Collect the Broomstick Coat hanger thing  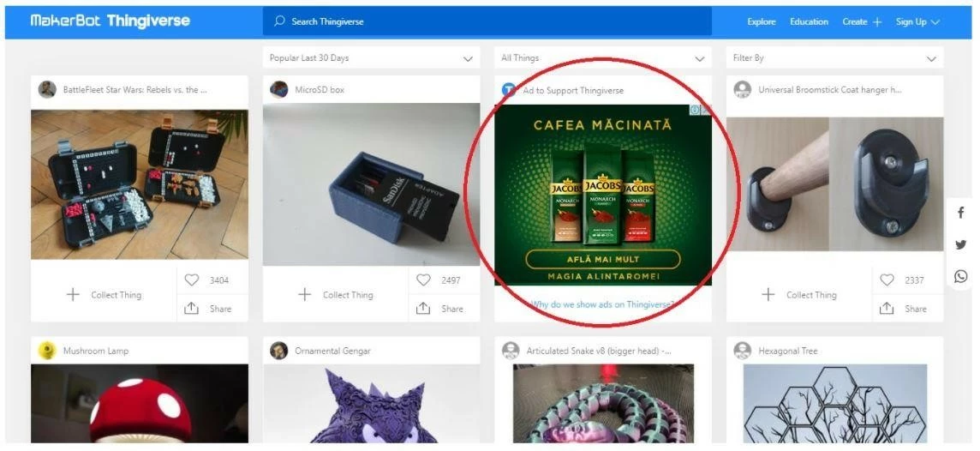tap(798, 295)
